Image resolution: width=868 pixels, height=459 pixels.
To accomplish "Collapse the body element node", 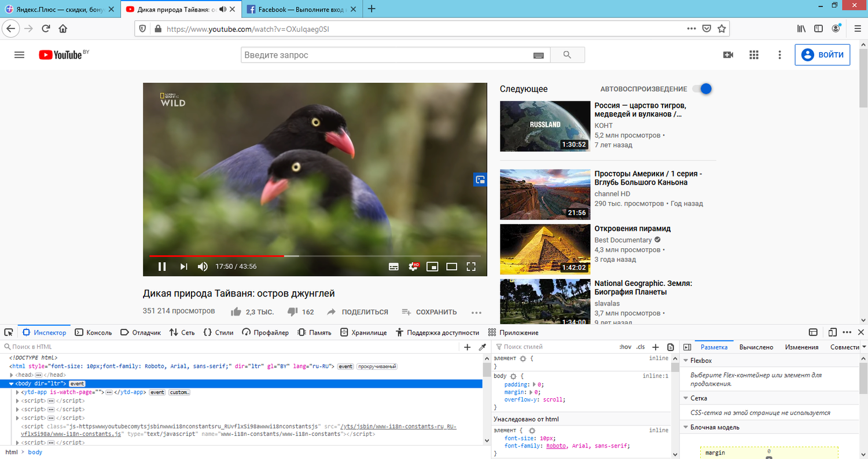I will (x=11, y=384).
